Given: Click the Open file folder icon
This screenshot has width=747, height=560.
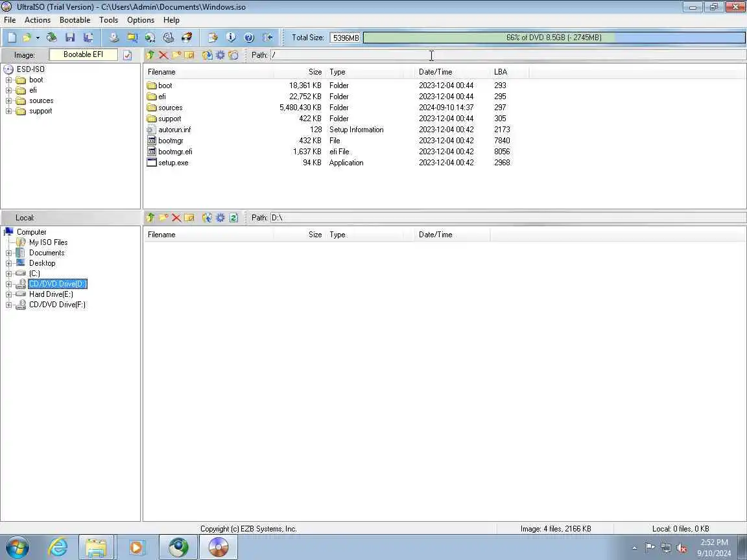Looking at the screenshot, I should (x=27, y=38).
